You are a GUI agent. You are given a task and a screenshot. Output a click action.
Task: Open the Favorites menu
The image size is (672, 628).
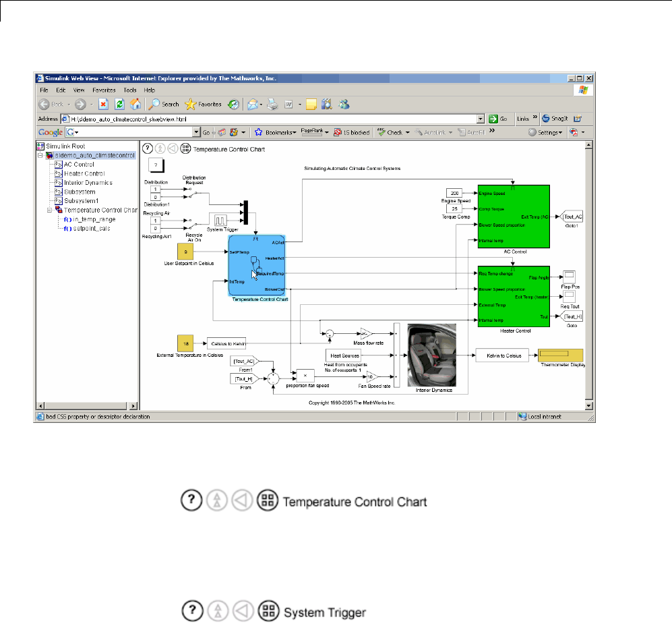[104, 90]
